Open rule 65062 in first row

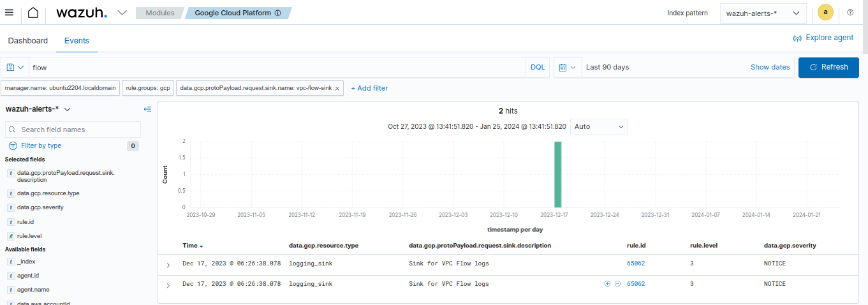point(636,264)
